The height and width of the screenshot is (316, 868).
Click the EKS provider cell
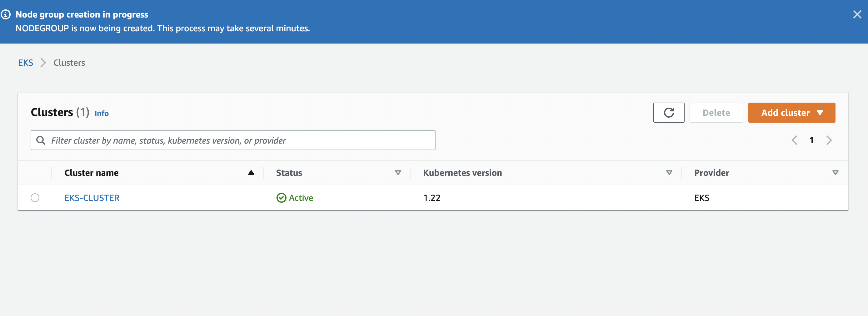pyautogui.click(x=701, y=198)
